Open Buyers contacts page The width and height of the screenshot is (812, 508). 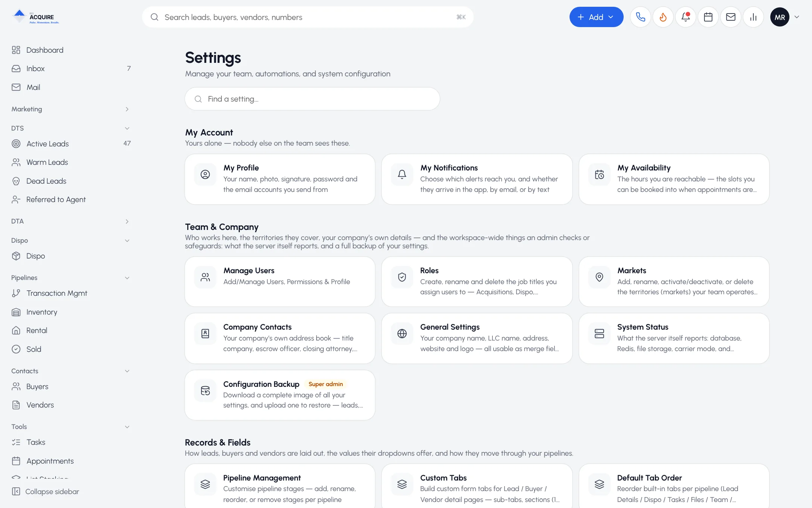pyautogui.click(x=71, y=386)
